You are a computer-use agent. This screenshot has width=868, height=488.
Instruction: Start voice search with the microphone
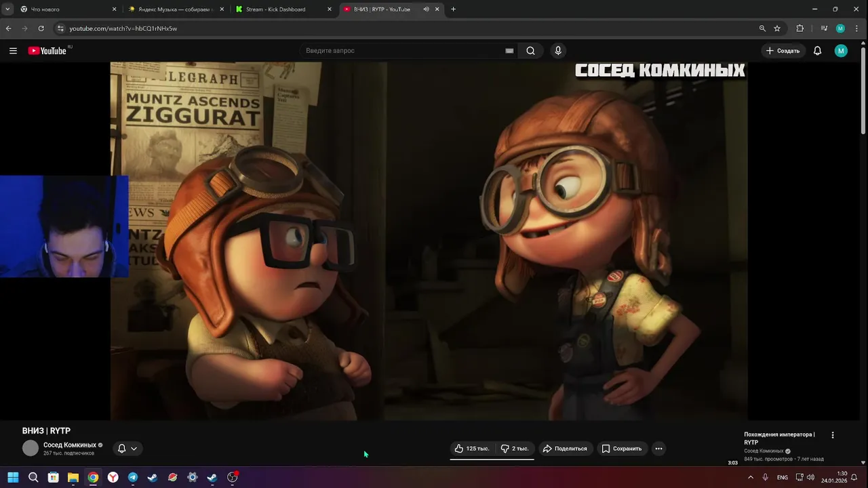558,51
